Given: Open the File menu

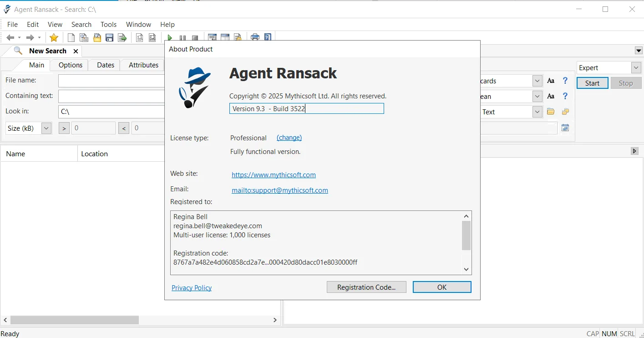Looking at the screenshot, I should [x=12, y=25].
